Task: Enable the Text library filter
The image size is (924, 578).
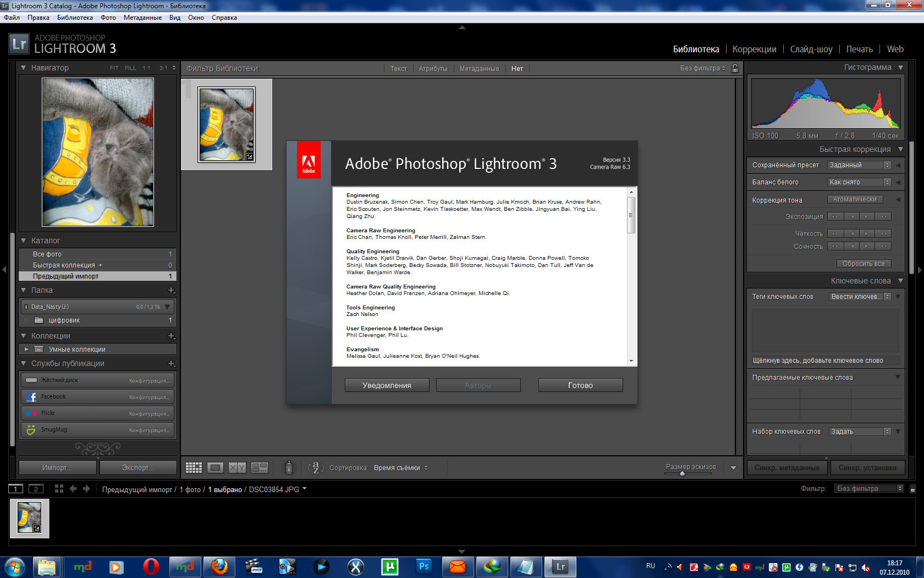Action: point(399,69)
